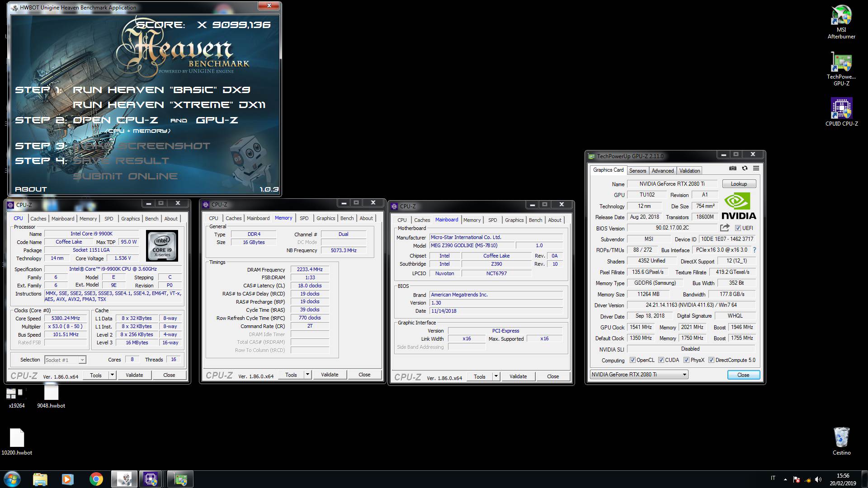Open Bench tab in CPU-Z Mainboard window
868x488 pixels.
(x=535, y=220)
